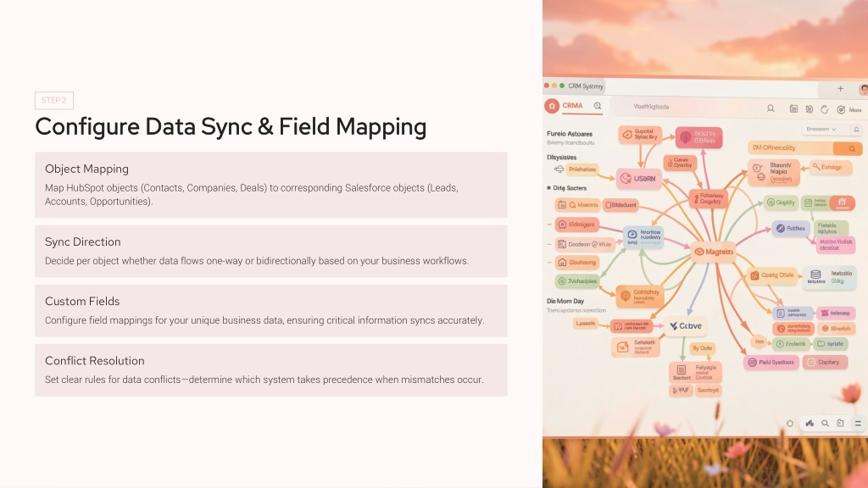Screen dimensions: 868x488
Task: Click the Object Mapping card
Action: click(x=270, y=185)
